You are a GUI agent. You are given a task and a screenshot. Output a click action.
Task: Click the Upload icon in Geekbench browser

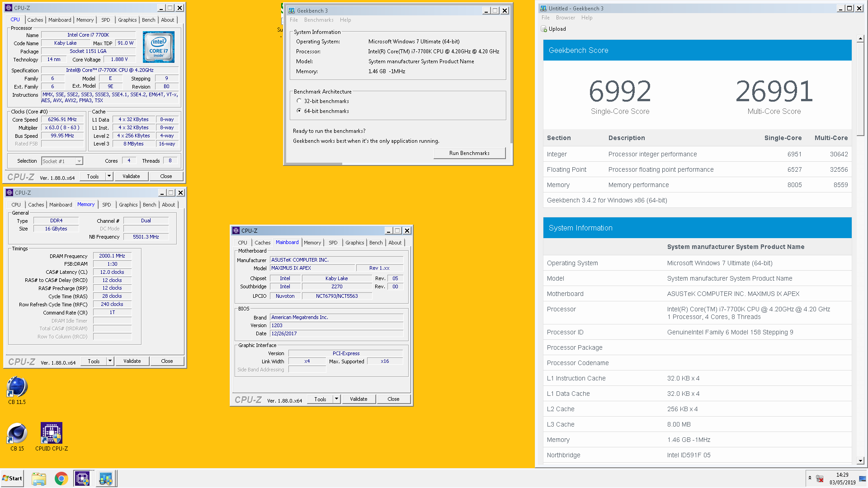pos(544,29)
